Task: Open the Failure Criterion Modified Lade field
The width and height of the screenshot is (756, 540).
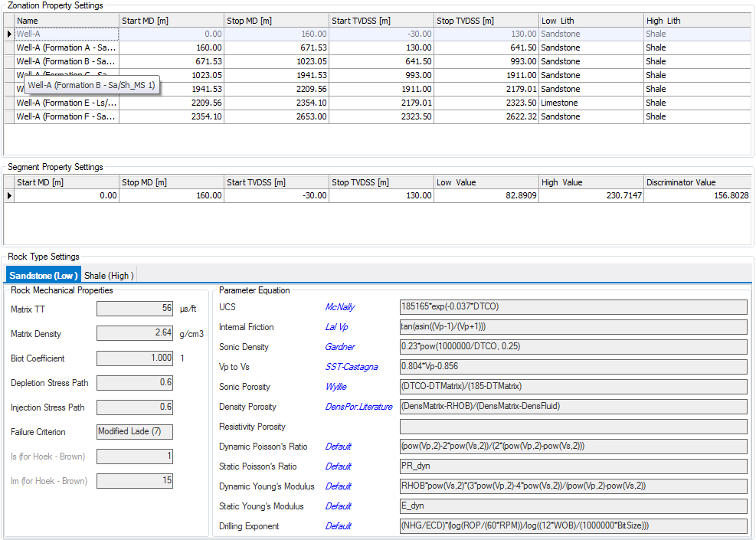Action: (x=135, y=432)
